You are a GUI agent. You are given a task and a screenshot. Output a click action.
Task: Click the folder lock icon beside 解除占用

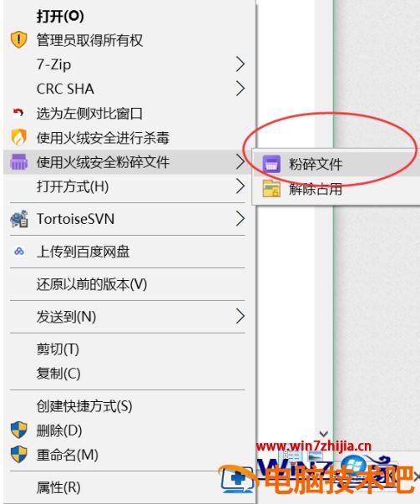point(271,189)
